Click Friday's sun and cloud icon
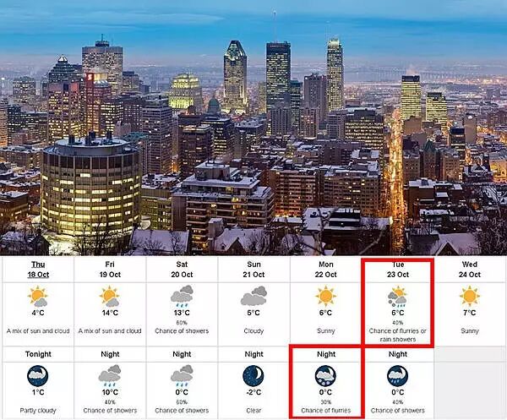Screen dimensions: 507x420 pyautogui.click(x=110, y=296)
